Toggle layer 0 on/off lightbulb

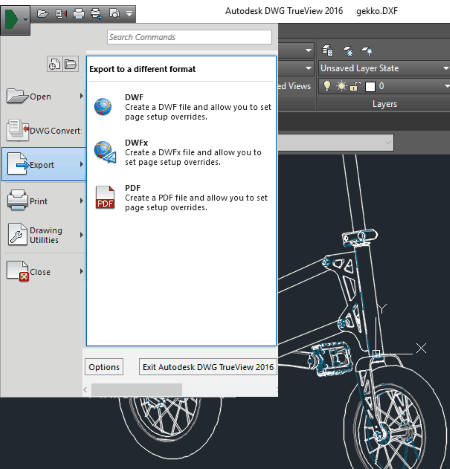327,86
